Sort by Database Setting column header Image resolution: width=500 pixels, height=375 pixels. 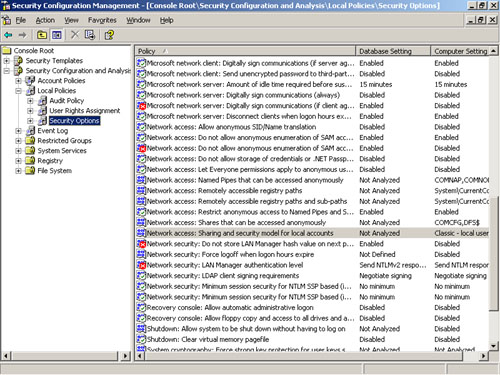tap(393, 51)
